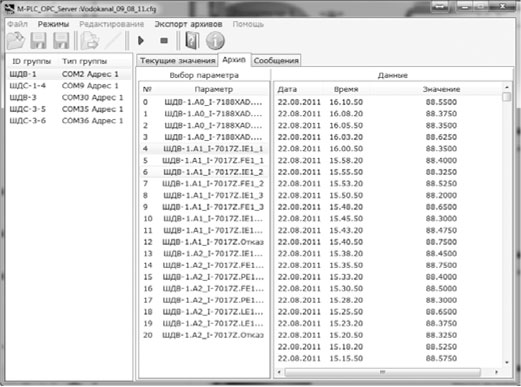The image size is (521, 387).
Task: Switch to Текущие значения tab
Action: [x=177, y=61]
